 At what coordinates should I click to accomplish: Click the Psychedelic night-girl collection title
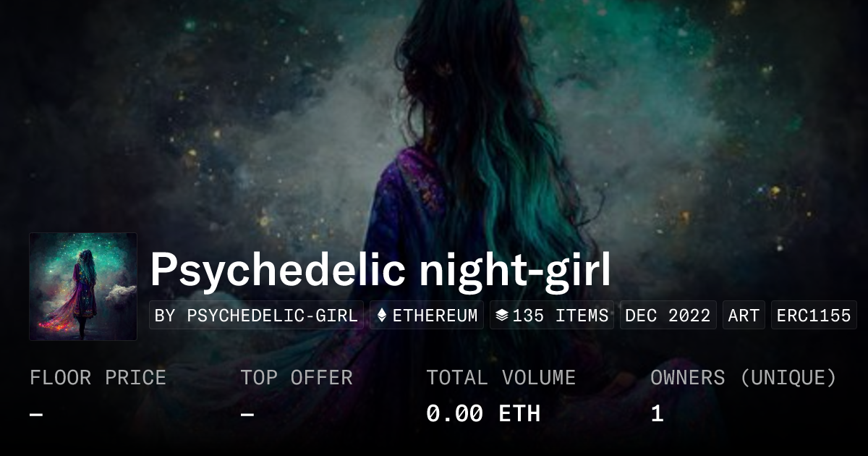tap(380, 270)
